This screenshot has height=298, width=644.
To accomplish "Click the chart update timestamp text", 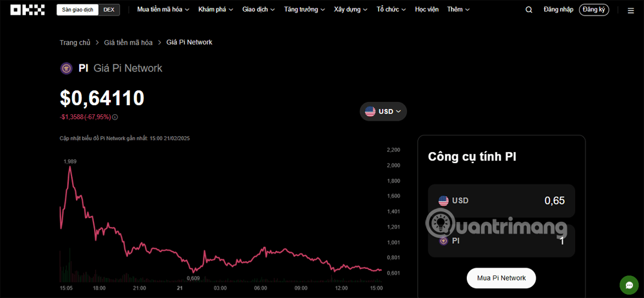I will tap(124, 138).
